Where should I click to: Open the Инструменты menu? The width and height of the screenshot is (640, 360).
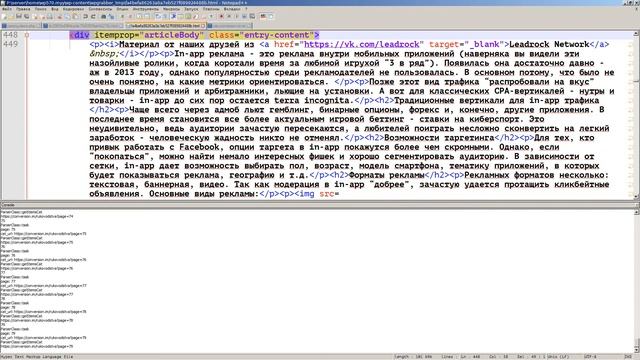click(x=146, y=9)
